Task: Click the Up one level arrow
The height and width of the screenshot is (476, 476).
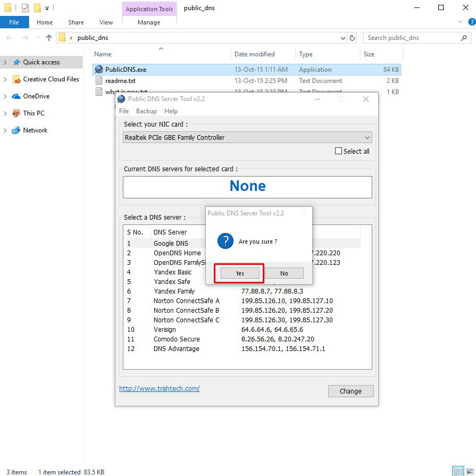Action: coord(49,38)
